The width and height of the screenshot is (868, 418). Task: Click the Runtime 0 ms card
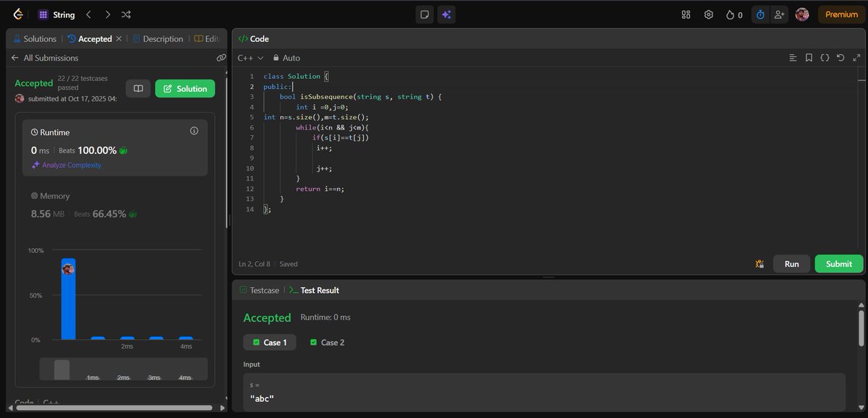[115, 148]
